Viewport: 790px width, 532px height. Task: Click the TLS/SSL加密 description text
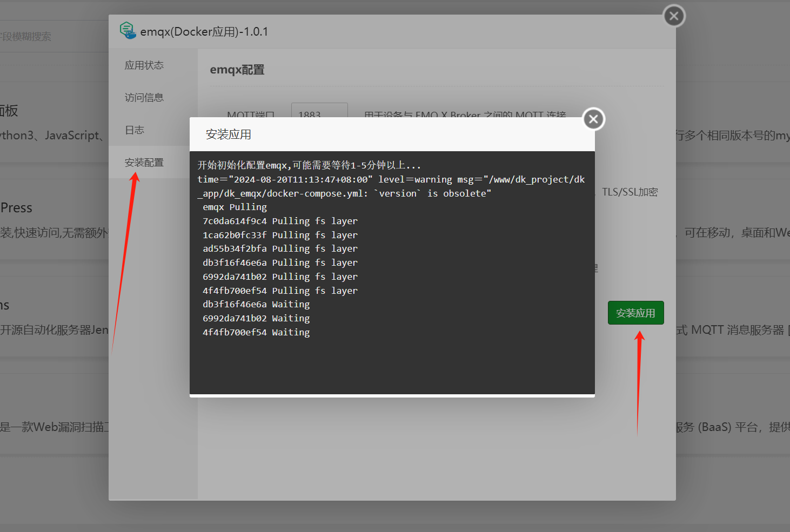630,192
